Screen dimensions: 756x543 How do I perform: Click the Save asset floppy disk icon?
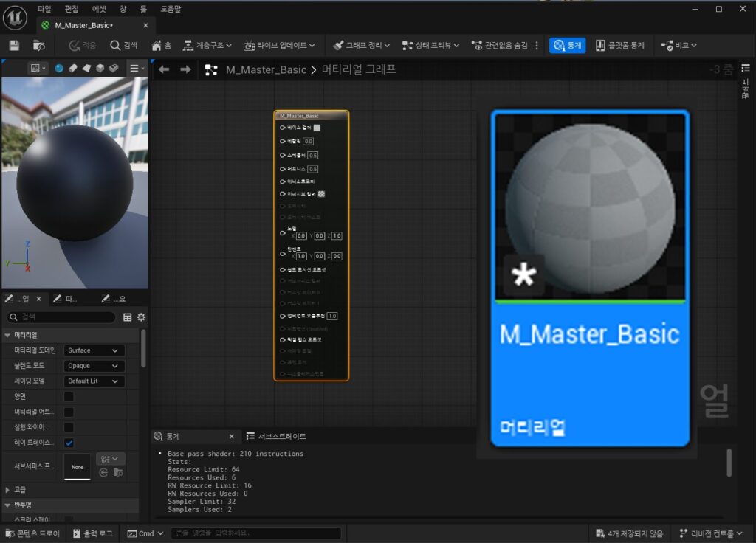(14, 46)
